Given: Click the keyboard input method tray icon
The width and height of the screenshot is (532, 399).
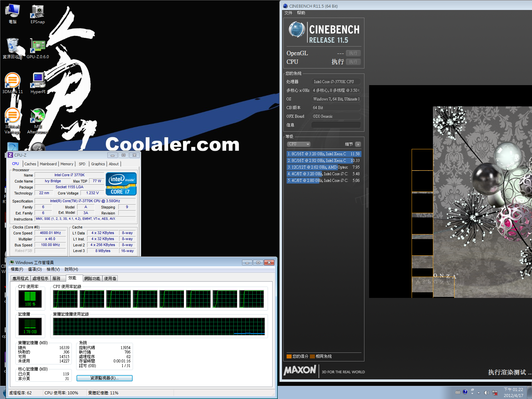Looking at the screenshot, I should [x=458, y=392].
